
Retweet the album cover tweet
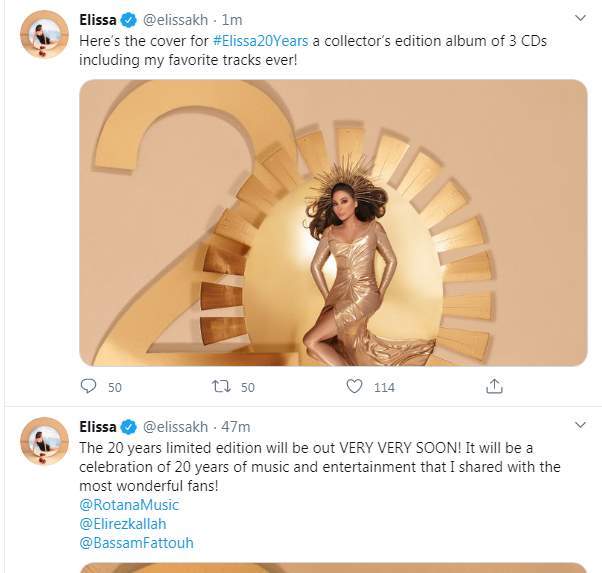pos(219,386)
